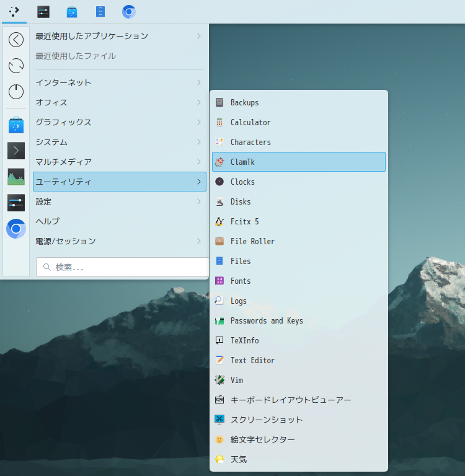
Task: Click the back arrow button in sidebar
Action: (x=16, y=40)
